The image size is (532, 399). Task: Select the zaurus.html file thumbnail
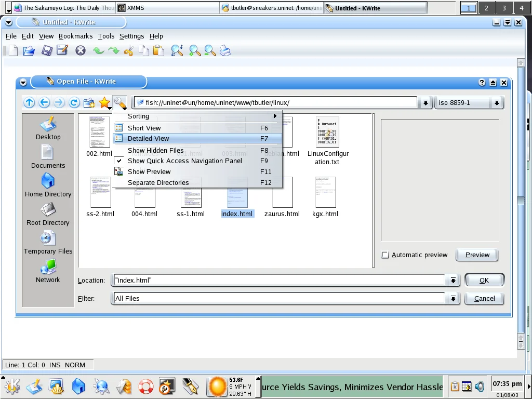point(282,197)
